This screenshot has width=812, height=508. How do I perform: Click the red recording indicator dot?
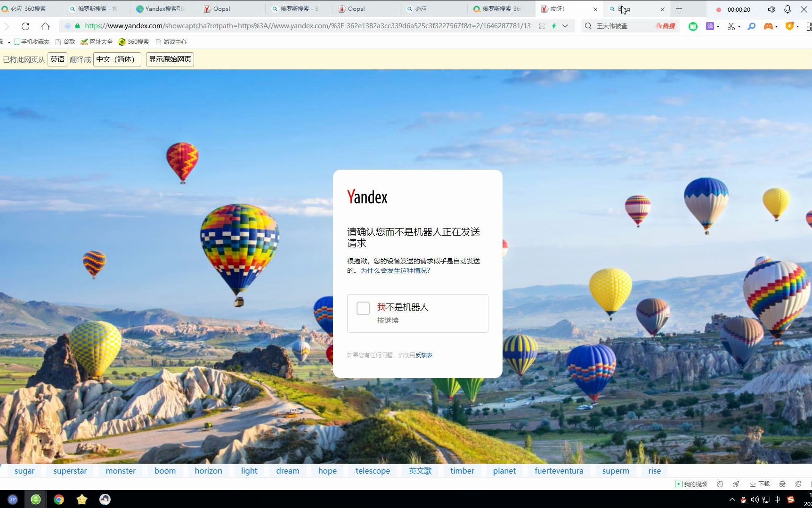click(719, 9)
